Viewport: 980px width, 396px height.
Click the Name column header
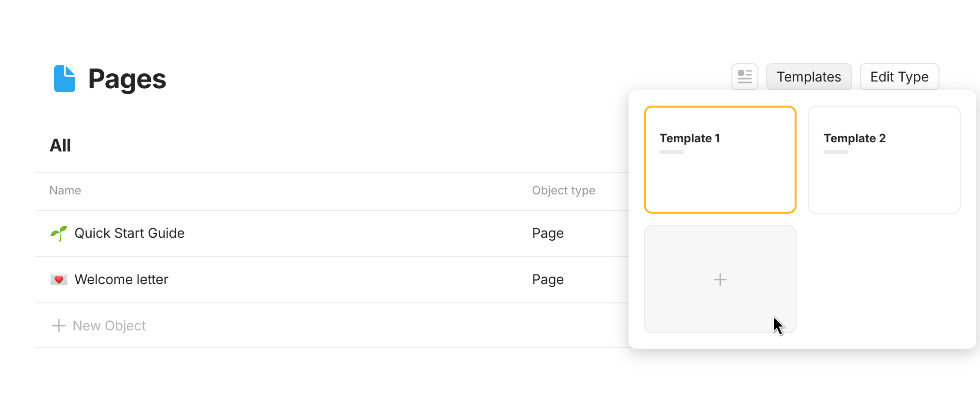point(65,191)
